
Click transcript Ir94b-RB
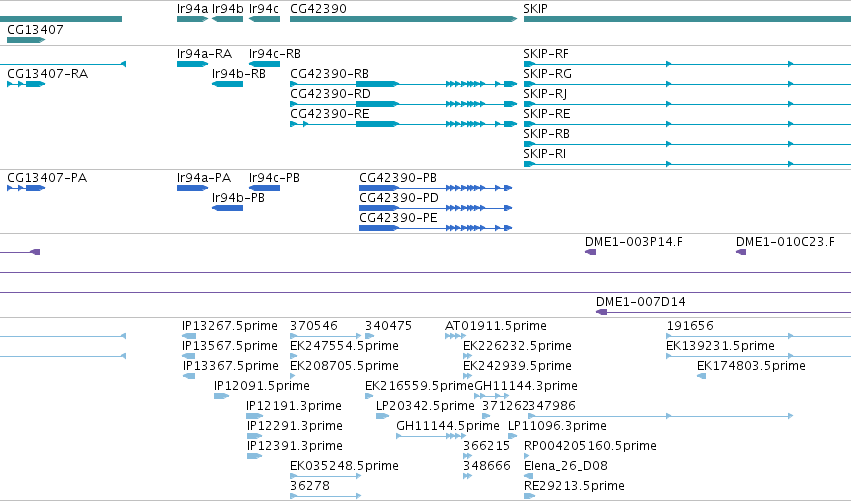(227, 84)
